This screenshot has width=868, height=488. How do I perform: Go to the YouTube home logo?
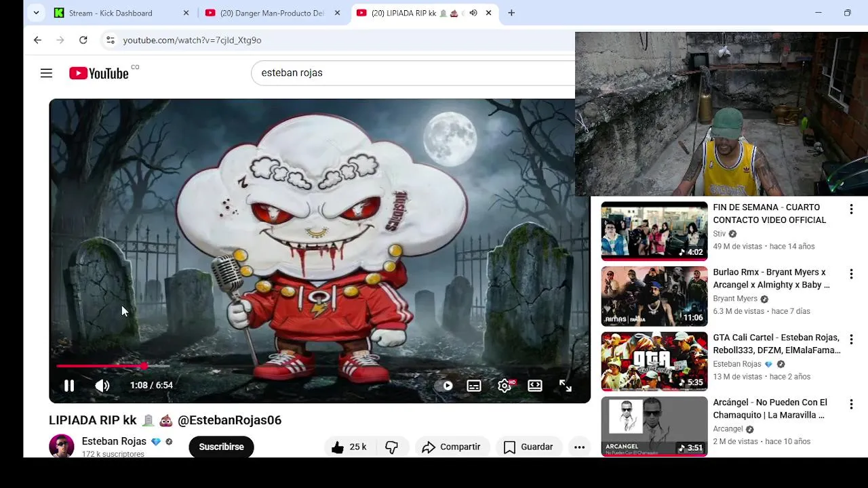99,73
